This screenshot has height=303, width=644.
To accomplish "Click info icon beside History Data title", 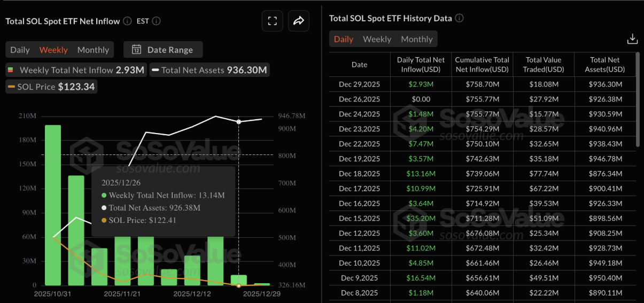I will [459, 18].
